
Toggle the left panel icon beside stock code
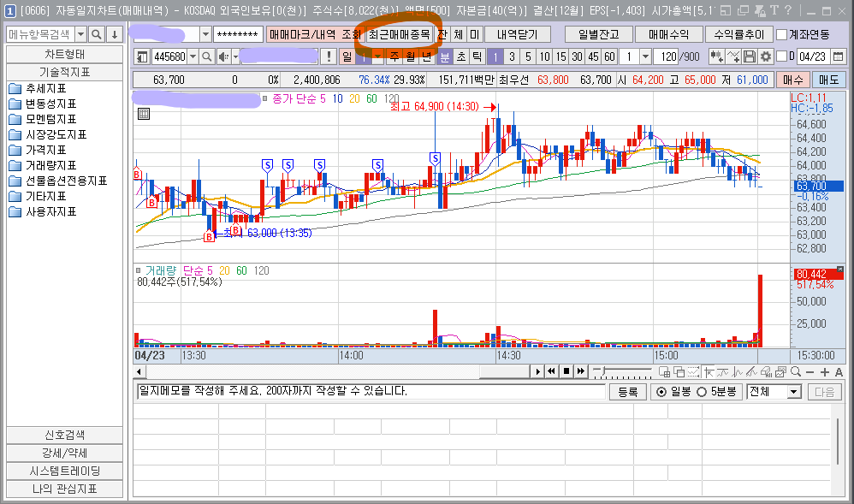coord(142,56)
